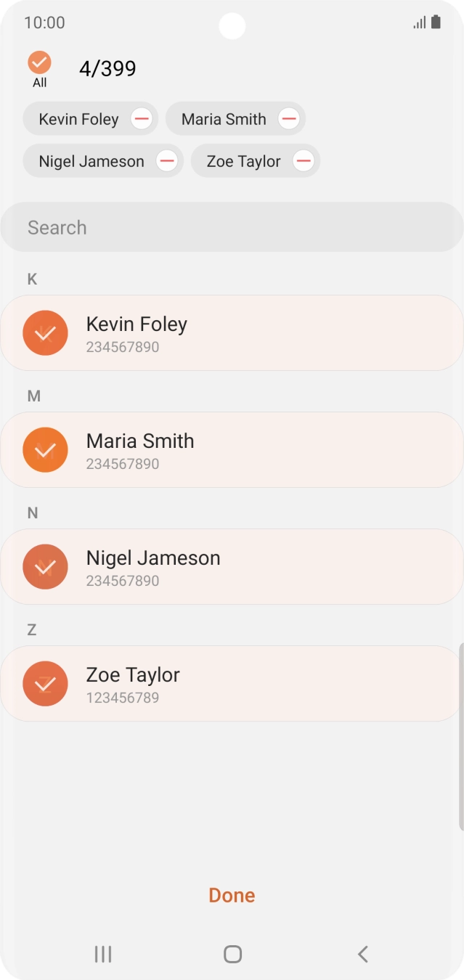Uncheck Kevin Foley's contact checkmark
The width and height of the screenshot is (464, 980).
tap(45, 333)
